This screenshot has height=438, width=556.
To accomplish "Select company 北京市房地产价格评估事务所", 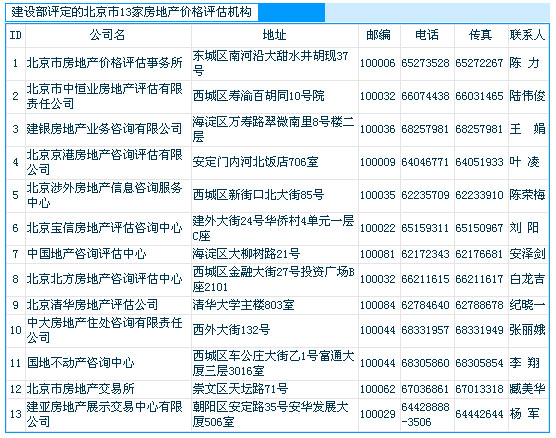I will (x=105, y=63).
